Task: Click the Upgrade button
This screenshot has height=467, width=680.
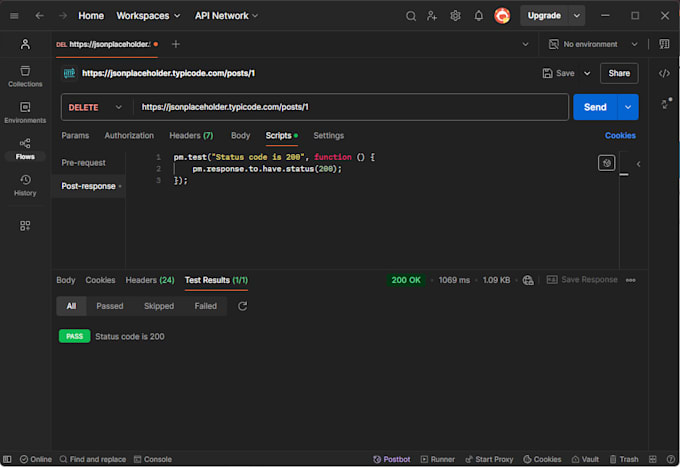Action: (544, 16)
